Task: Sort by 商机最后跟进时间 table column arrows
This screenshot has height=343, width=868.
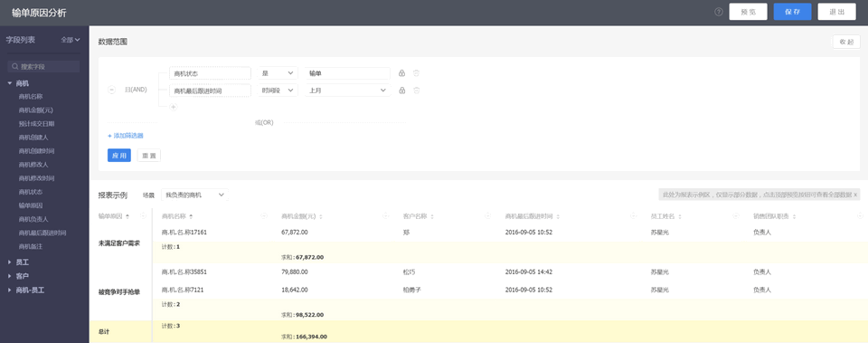Action: click(558, 216)
